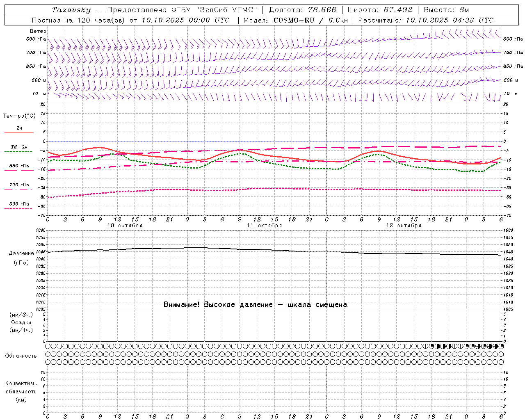Click the Давление pressure panel label
Viewport: 525px width, 420px height.
coord(21,253)
